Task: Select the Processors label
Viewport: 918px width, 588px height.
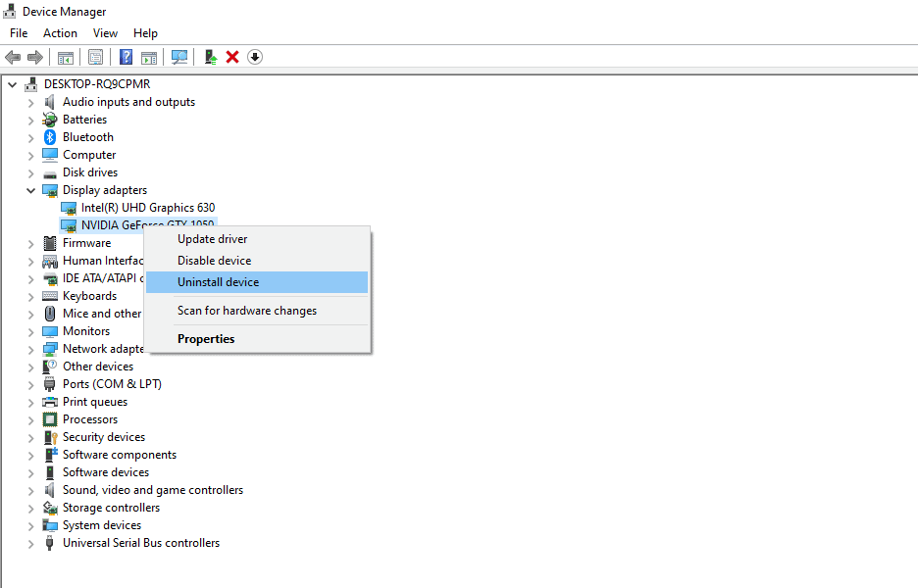Action: (x=90, y=419)
